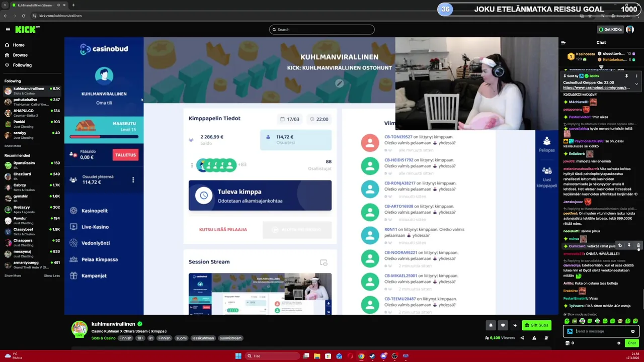The width and height of the screenshot is (644, 362).
Task: Open Vedonlyönti in casinobud menu
Action: pyautogui.click(x=95, y=243)
